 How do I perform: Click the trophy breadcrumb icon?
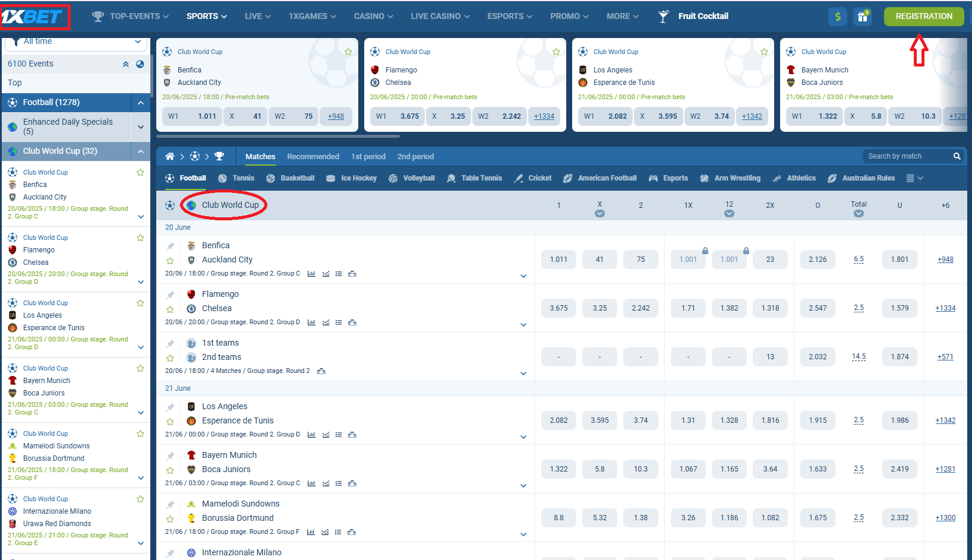(219, 156)
